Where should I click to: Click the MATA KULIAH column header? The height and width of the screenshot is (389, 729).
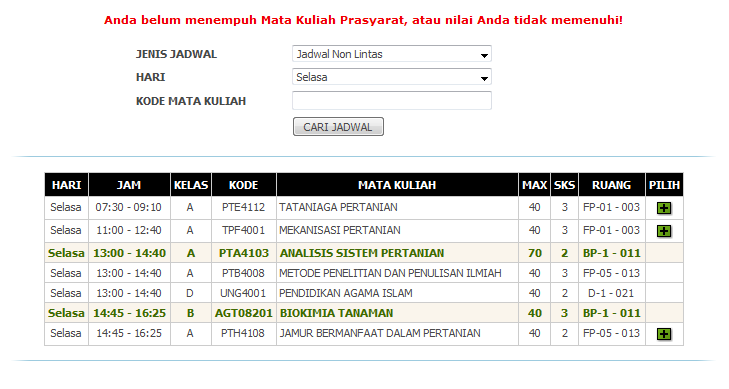tap(397, 185)
